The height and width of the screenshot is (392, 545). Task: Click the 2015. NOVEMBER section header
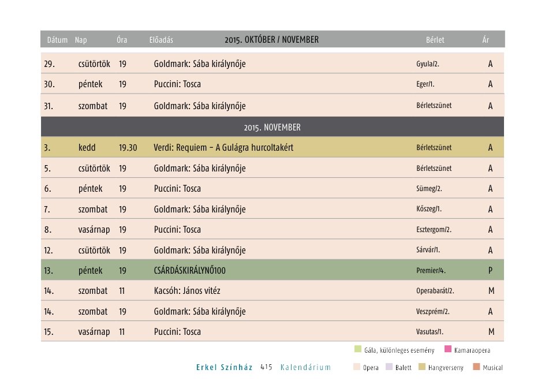pos(272,127)
